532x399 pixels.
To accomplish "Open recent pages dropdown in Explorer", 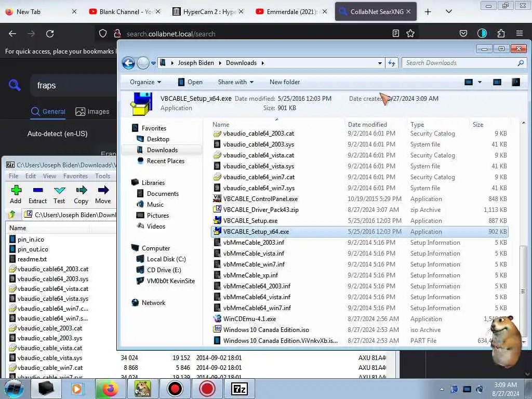I will pos(153,63).
